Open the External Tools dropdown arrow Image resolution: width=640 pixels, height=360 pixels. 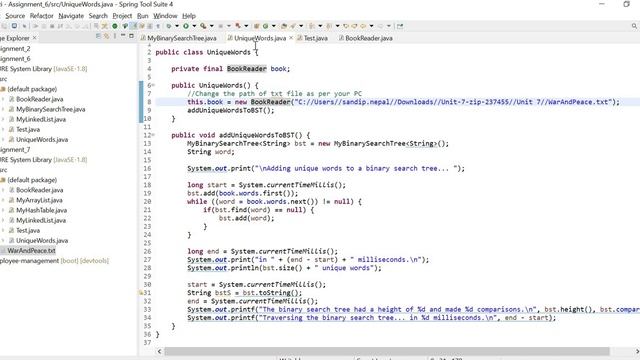click(x=211, y=26)
